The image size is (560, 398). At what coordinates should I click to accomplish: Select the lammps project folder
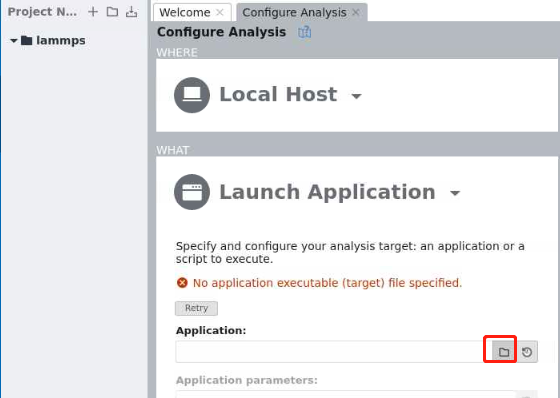coord(53,40)
